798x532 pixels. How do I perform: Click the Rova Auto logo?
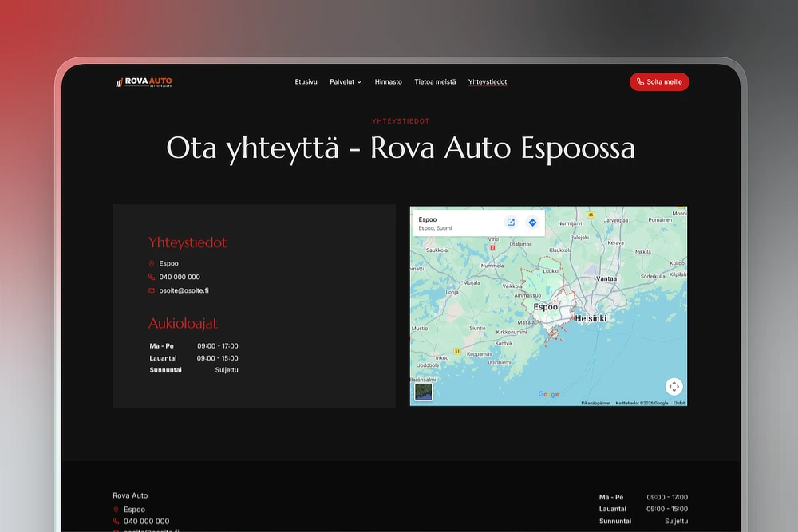pyautogui.click(x=144, y=82)
